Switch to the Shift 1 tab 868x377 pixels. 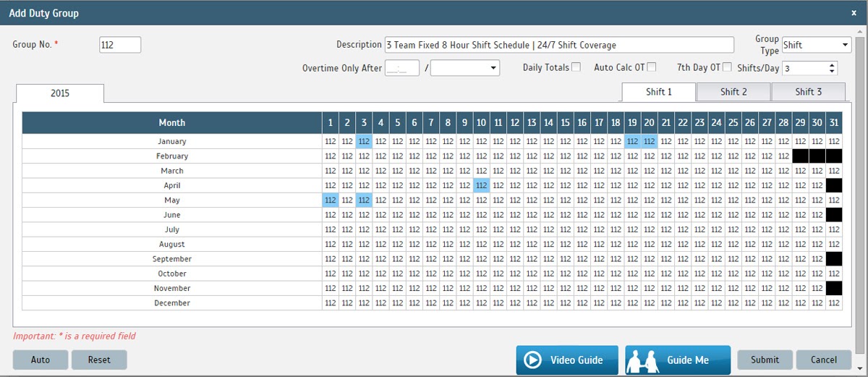(x=659, y=92)
